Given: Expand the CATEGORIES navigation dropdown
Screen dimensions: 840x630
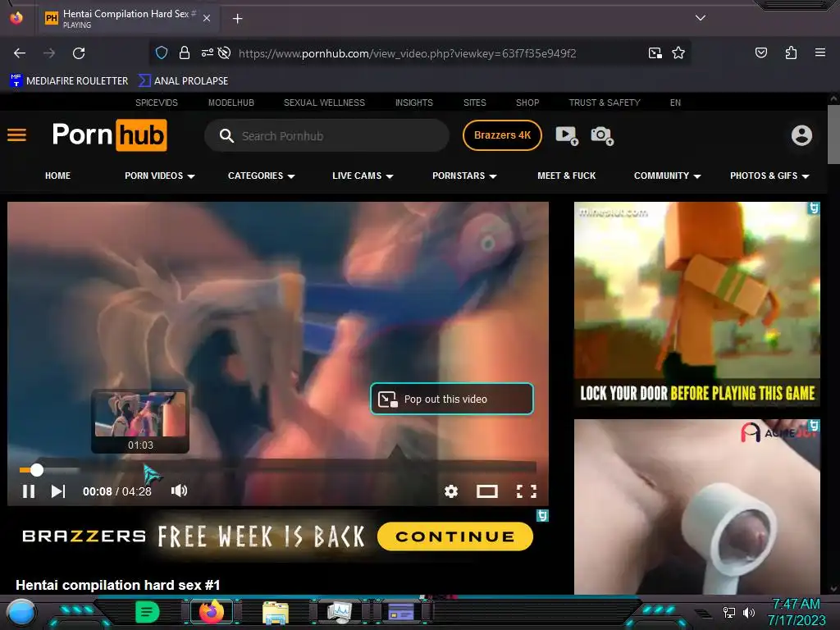Looking at the screenshot, I should (x=262, y=176).
